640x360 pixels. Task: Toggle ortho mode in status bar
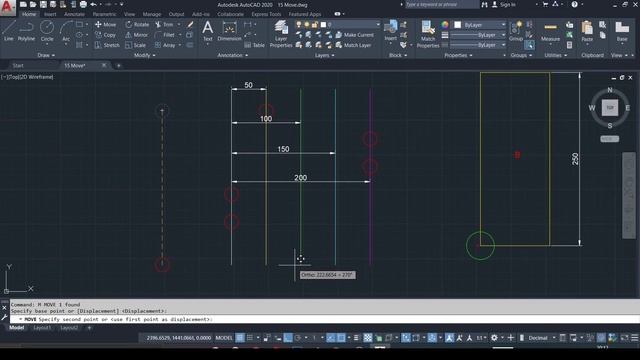pos(288,338)
